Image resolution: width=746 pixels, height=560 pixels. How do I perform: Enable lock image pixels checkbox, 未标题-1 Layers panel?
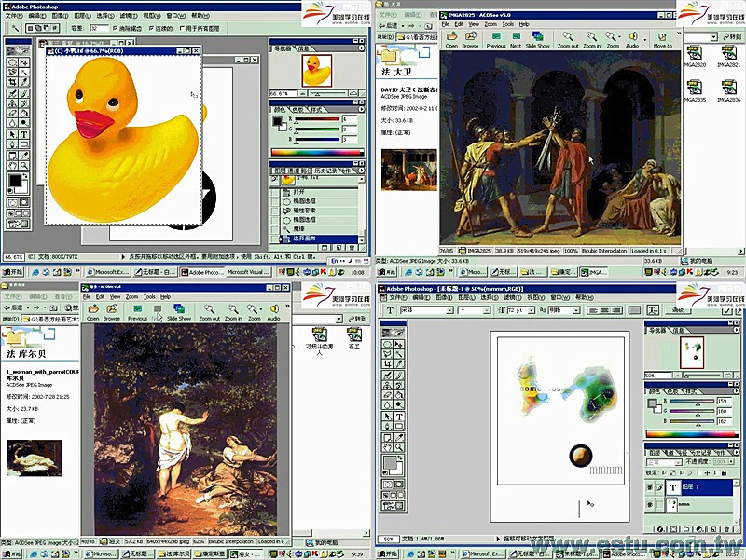coord(682,473)
